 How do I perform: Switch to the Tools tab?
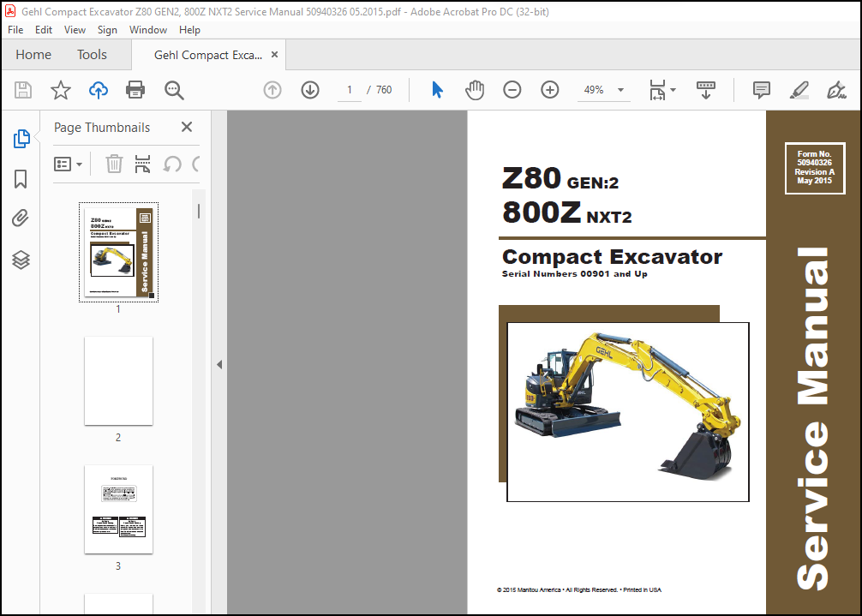92,54
